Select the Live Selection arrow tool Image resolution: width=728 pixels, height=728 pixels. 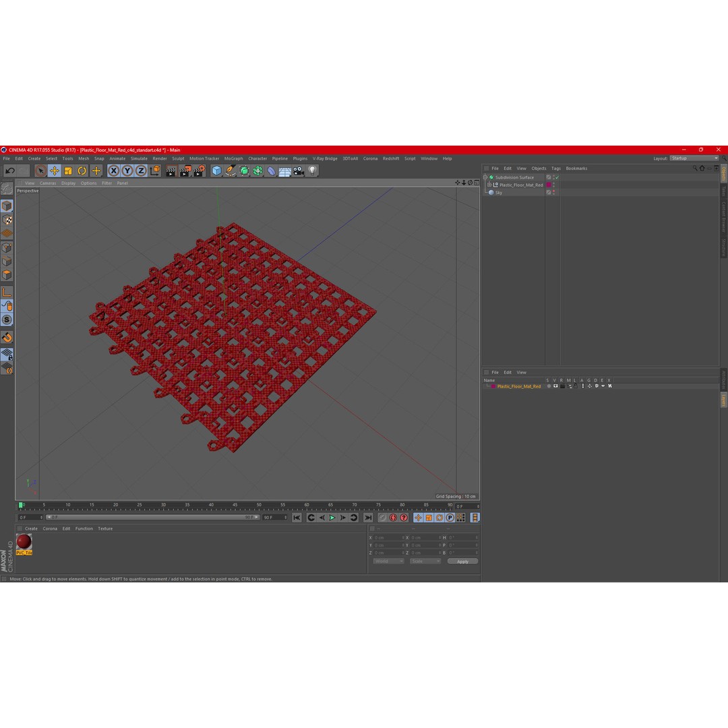40,171
